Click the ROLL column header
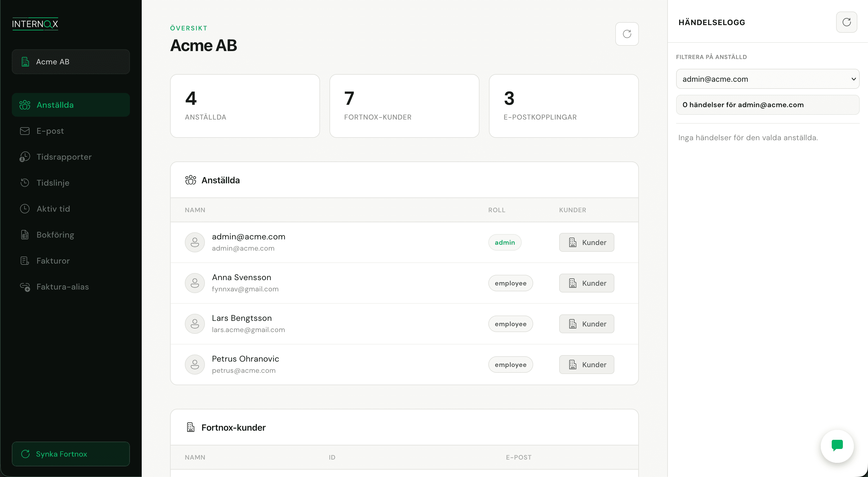This screenshot has height=477, width=868. [x=497, y=210]
